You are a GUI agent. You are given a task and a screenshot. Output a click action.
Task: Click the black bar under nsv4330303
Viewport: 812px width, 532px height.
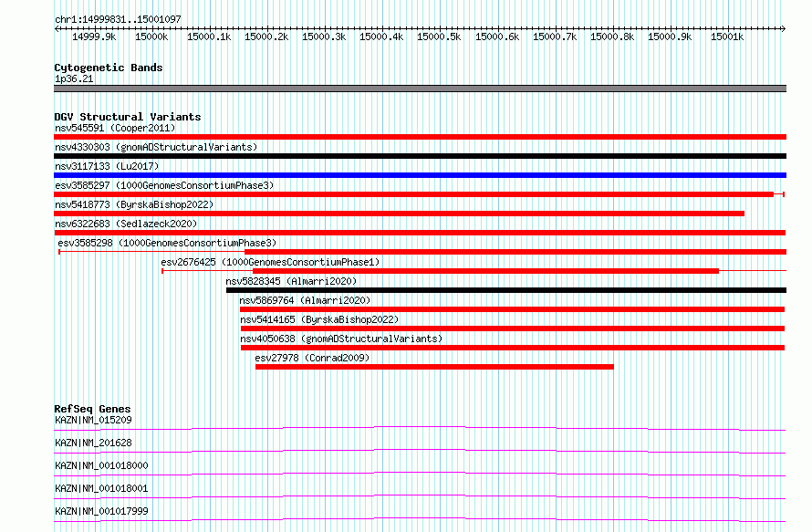(x=420, y=156)
